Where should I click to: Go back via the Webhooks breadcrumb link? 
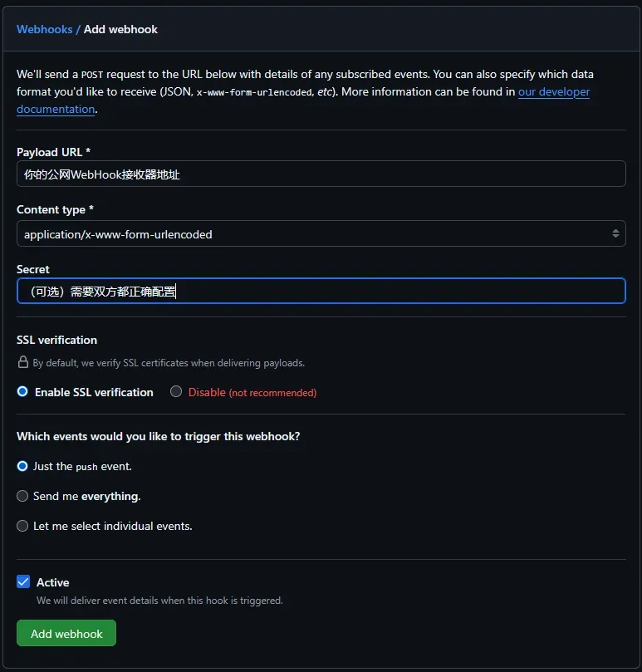point(44,29)
